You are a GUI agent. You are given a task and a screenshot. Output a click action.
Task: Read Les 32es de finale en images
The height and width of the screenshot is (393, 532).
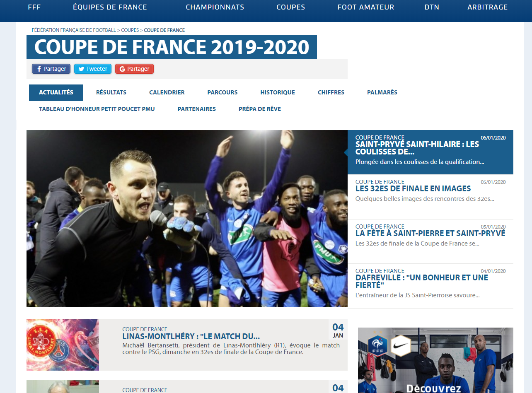[413, 188]
